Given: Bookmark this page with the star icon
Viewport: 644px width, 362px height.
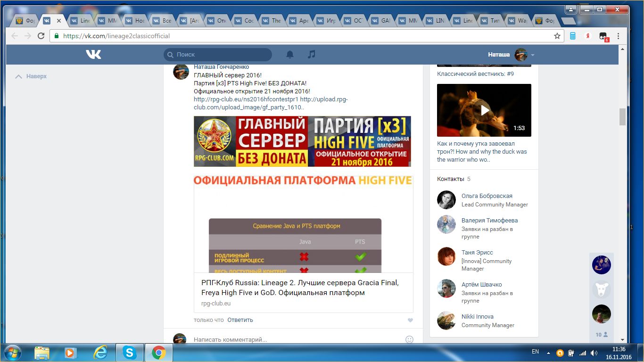Looking at the screenshot, I should (557, 36).
